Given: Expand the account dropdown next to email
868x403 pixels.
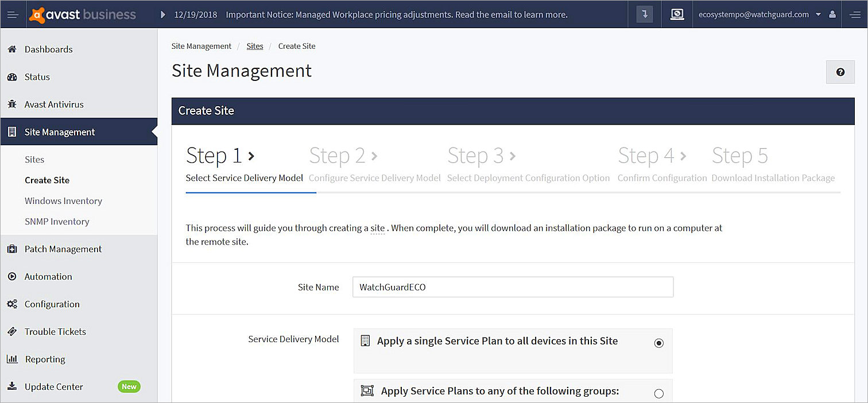Looking at the screenshot, I should (818, 15).
